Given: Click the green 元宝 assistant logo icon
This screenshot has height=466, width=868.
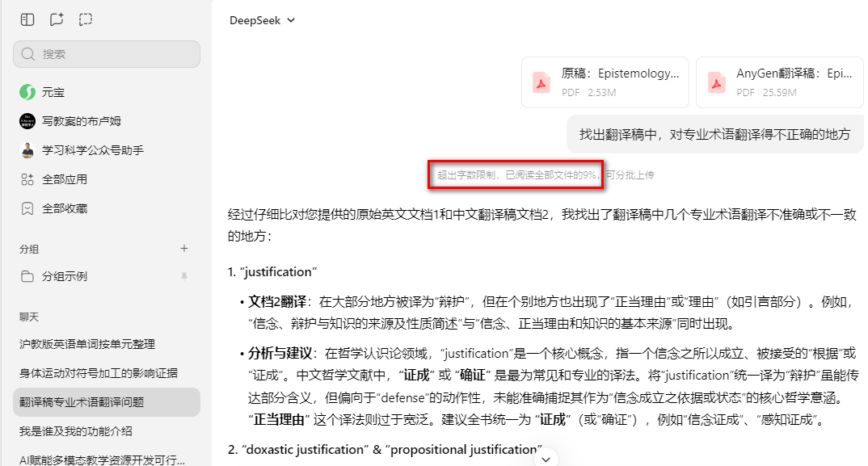Looking at the screenshot, I should click(27, 92).
